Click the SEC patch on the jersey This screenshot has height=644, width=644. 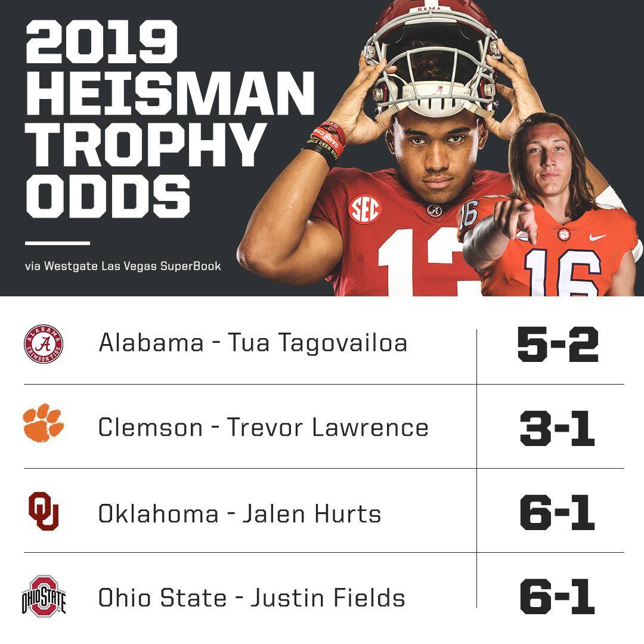pos(365,209)
